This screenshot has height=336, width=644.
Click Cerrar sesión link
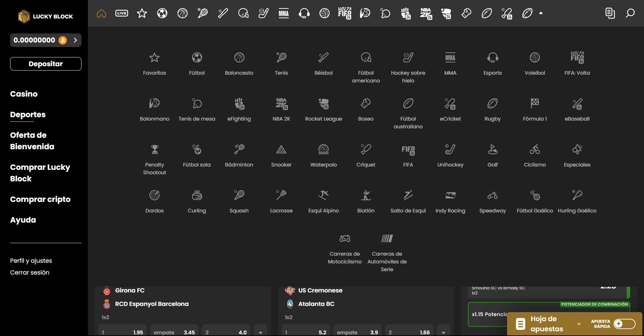point(30,273)
